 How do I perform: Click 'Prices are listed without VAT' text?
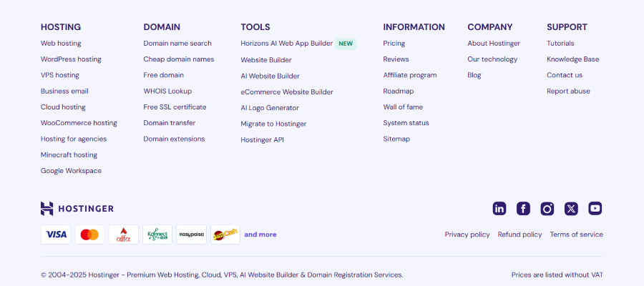pos(557,275)
